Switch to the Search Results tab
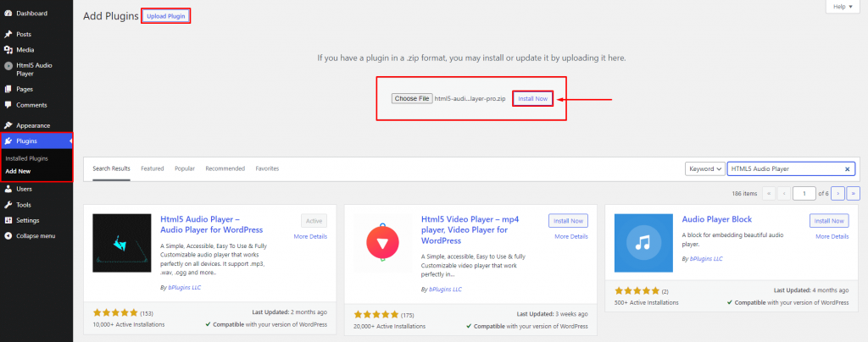The height and width of the screenshot is (342, 868). 111,169
